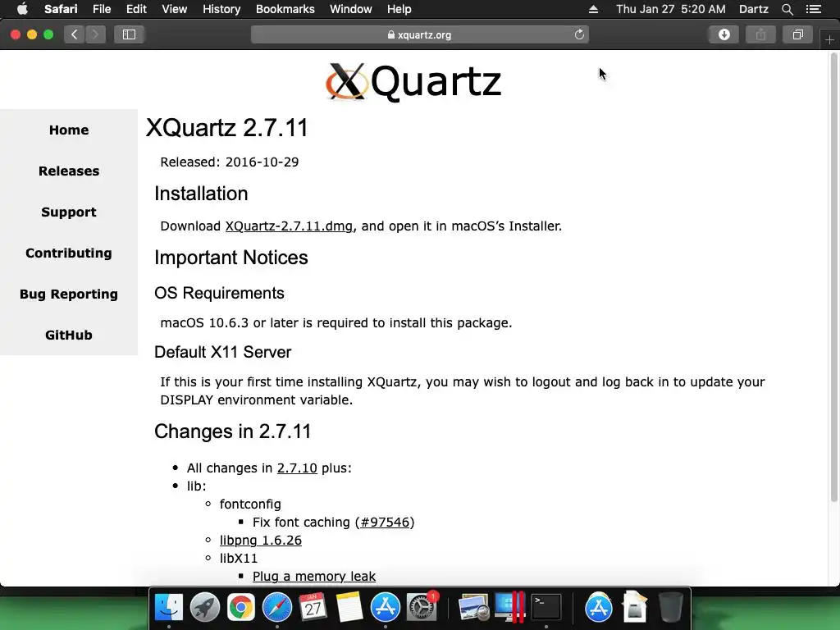Open App Store icon right of Terminal
Screen dimensions: 840x630
point(598,607)
